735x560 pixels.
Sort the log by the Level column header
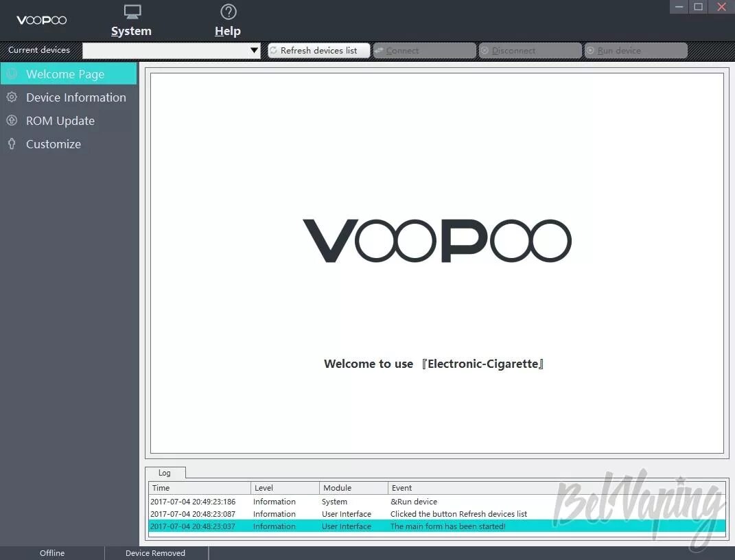[x=285, y=488]
